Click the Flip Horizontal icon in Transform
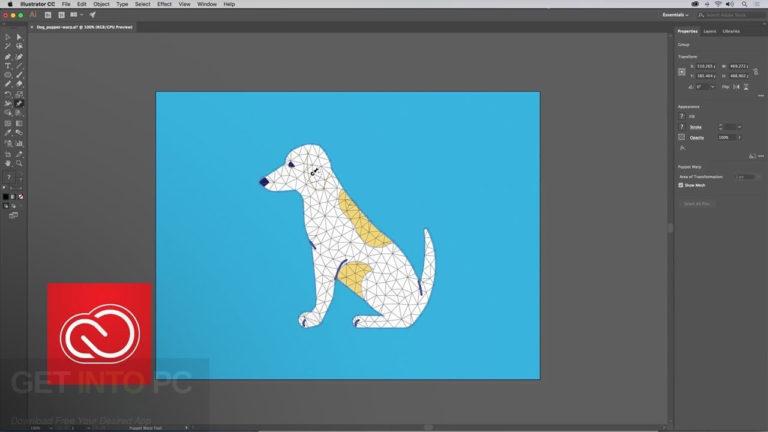This screenshot has width=768, height=432. coord(736,87)
